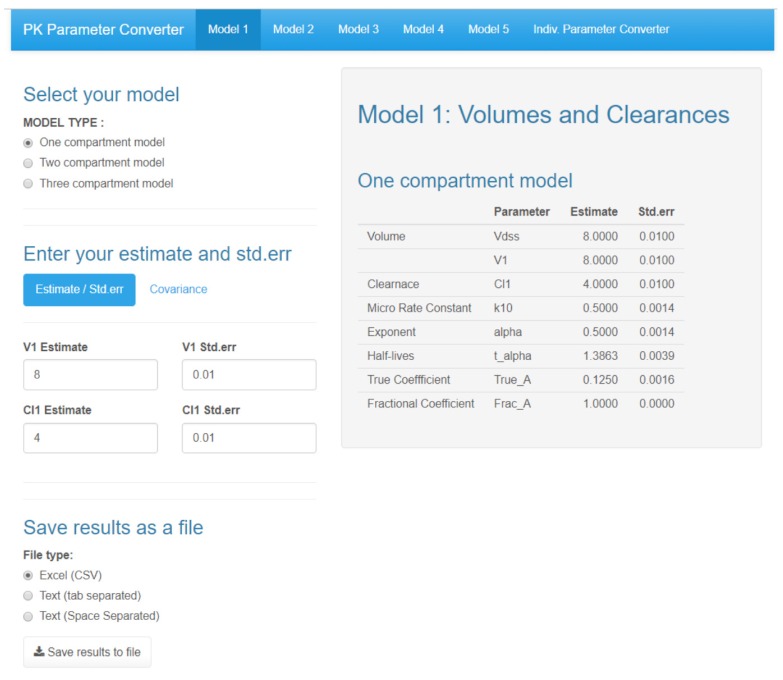Switch to Model 2 tab
The height and width of the screenshot is (680, 783).
coord(293,29)
